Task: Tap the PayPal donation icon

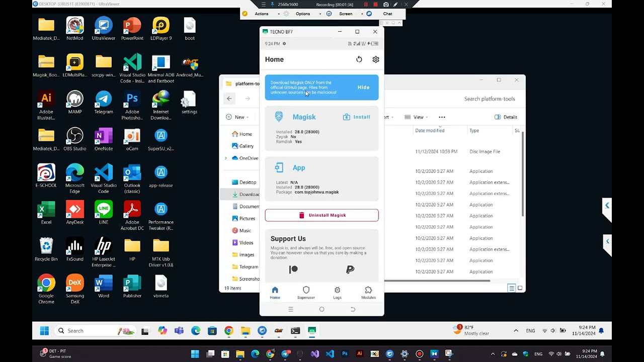Action: (x=350, y=269)
